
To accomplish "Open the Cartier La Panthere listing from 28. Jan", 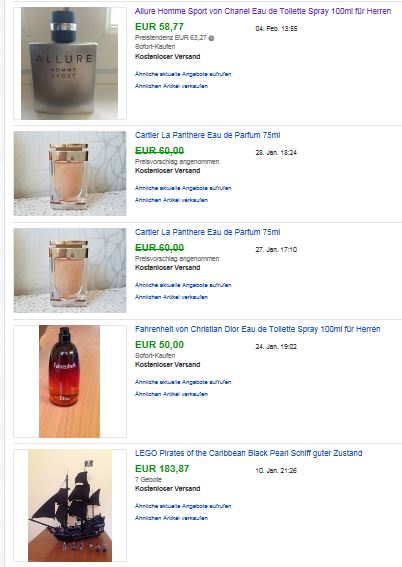I will (x=208, y=135).
